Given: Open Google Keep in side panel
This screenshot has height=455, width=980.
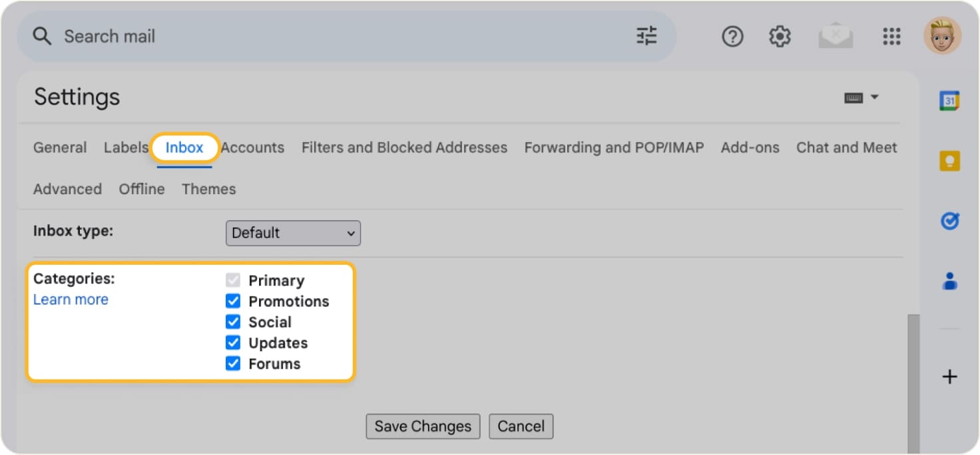Looking at the screenshot, I should (949, 161).
